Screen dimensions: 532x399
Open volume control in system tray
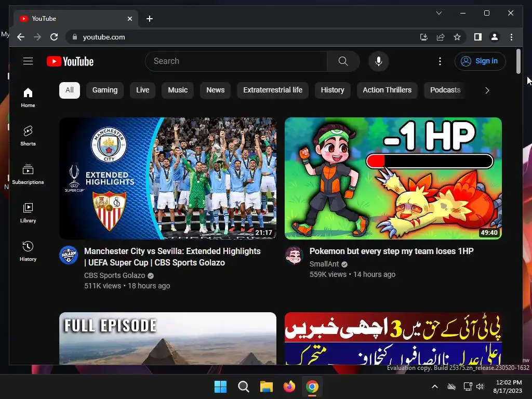coord(480,387)
